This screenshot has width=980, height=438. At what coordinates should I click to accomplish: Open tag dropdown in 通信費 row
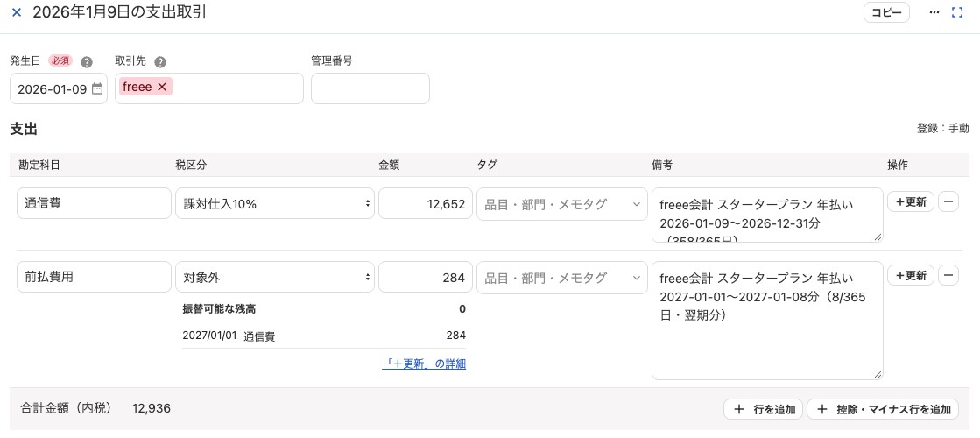[562, 204]
